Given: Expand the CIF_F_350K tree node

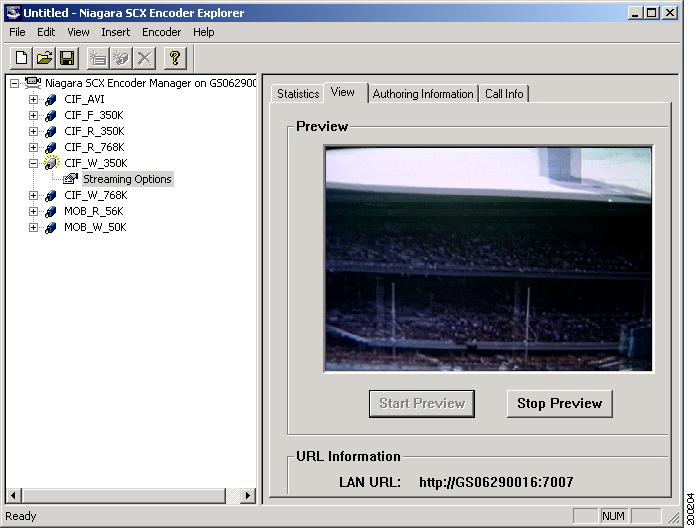Looking at the screenshot, I should tap(33, 115).
